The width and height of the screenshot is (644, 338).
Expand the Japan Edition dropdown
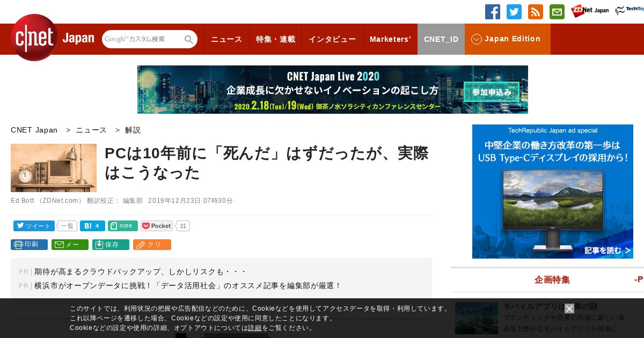point(508,39)
